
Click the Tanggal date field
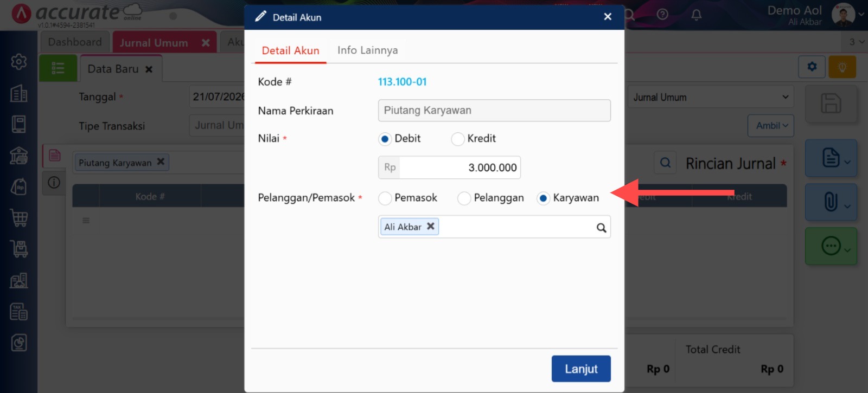coord(217,96)
